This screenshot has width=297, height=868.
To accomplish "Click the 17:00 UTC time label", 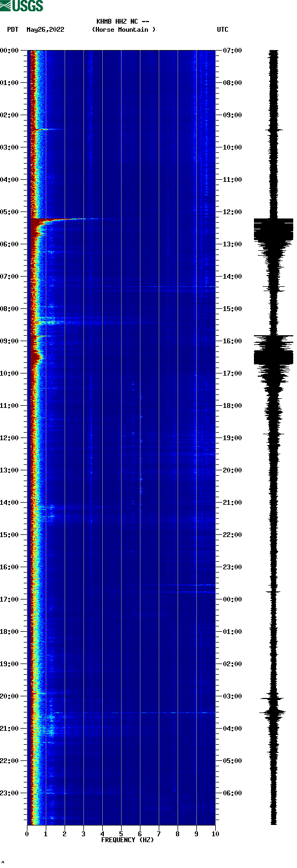I will click(x=232, y=373).
